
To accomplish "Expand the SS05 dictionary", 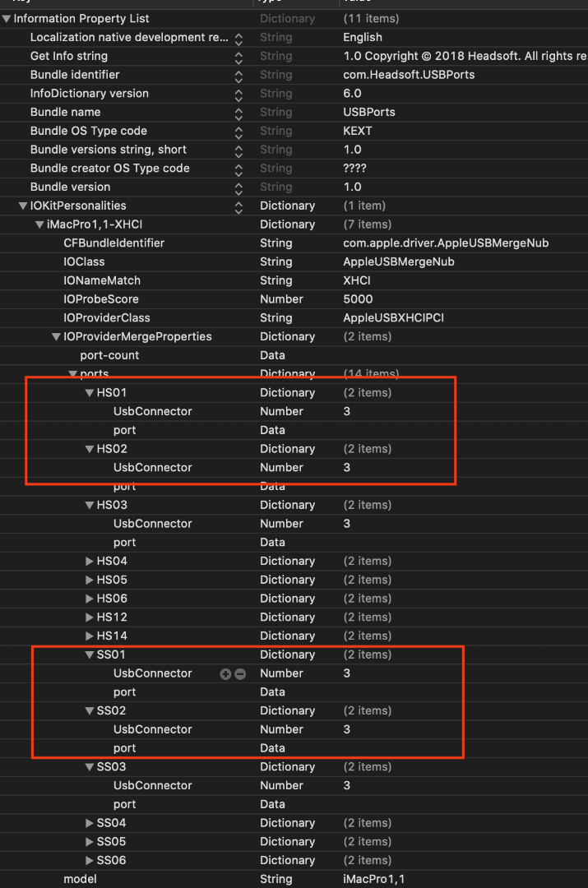I will (90, 842).
